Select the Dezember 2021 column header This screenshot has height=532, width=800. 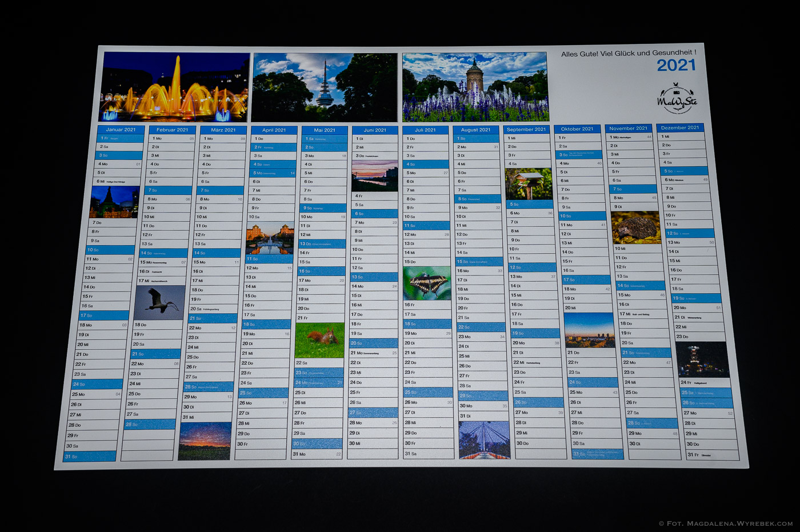pos(680,127)
